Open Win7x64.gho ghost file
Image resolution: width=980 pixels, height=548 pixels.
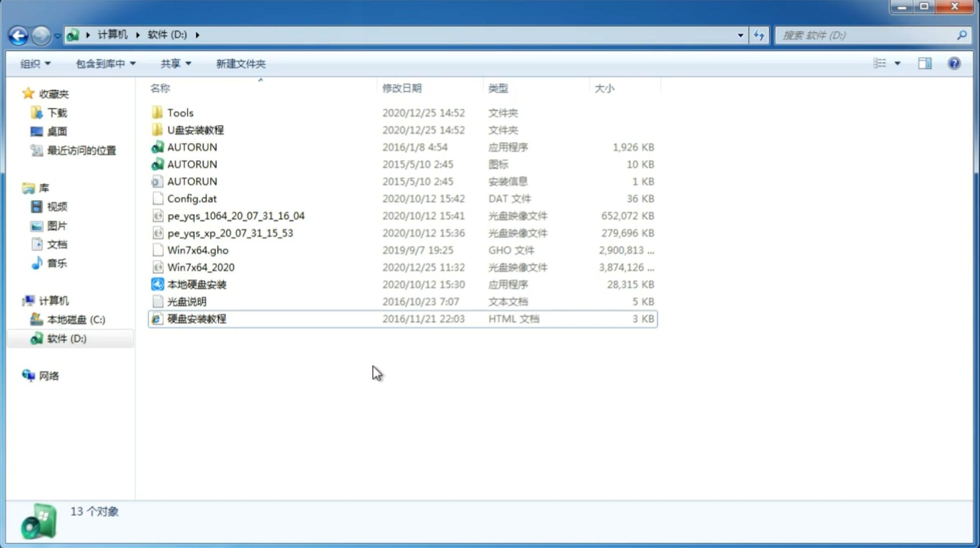point(197,250)
